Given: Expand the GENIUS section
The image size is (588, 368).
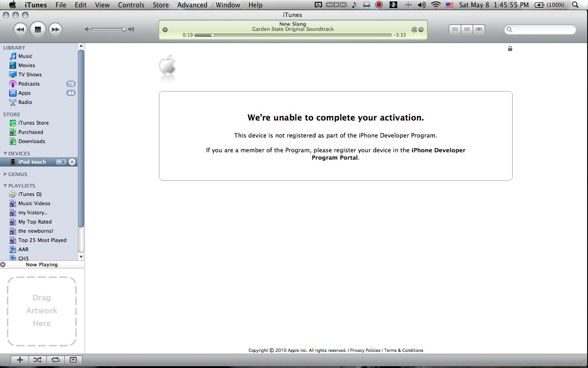Looking at the screenshot, I should click(x=5, y=174).
